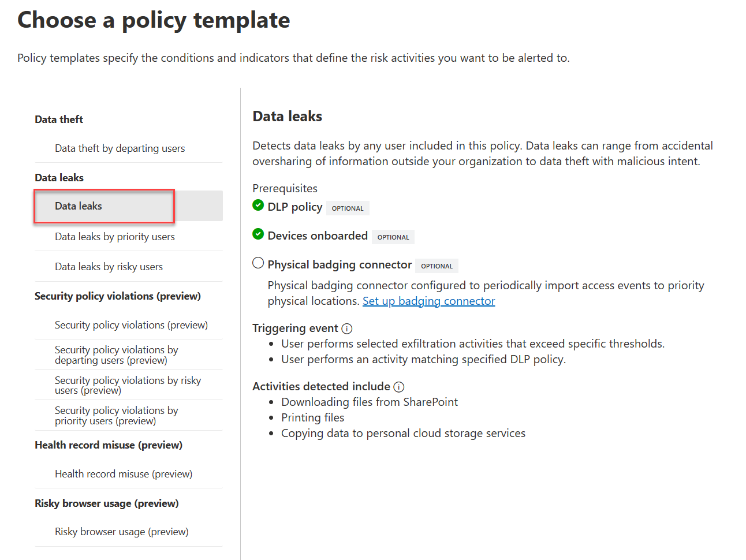Select Security policy violations (preview) template item
The image size is (746, 560).
[x=131, y=325]
